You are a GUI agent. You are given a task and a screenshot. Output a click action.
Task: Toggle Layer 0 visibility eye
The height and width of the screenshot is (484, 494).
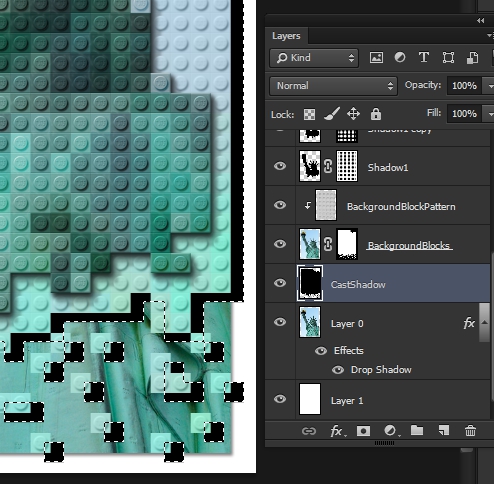tap(280, 322)
